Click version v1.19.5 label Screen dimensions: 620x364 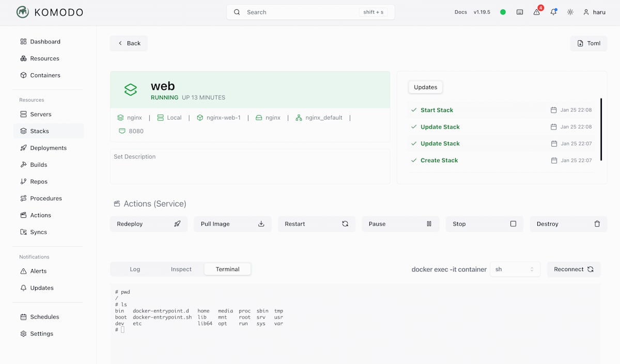(482, 12)
